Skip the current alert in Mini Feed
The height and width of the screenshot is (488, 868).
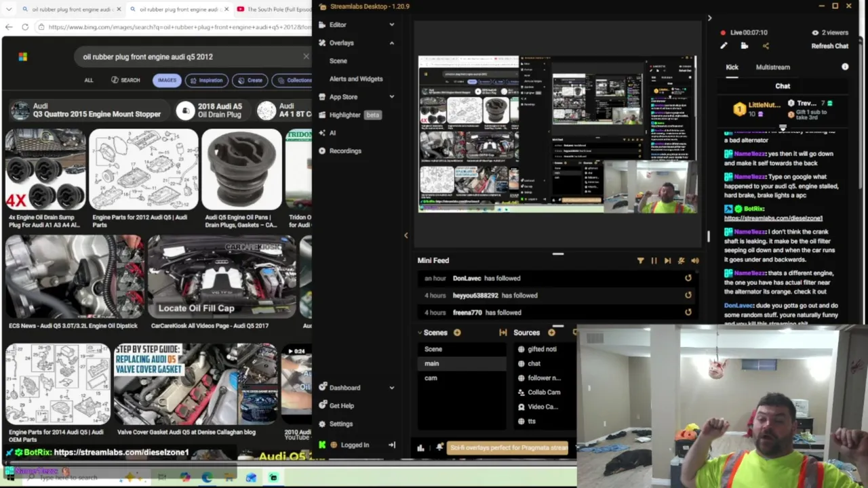667,260
